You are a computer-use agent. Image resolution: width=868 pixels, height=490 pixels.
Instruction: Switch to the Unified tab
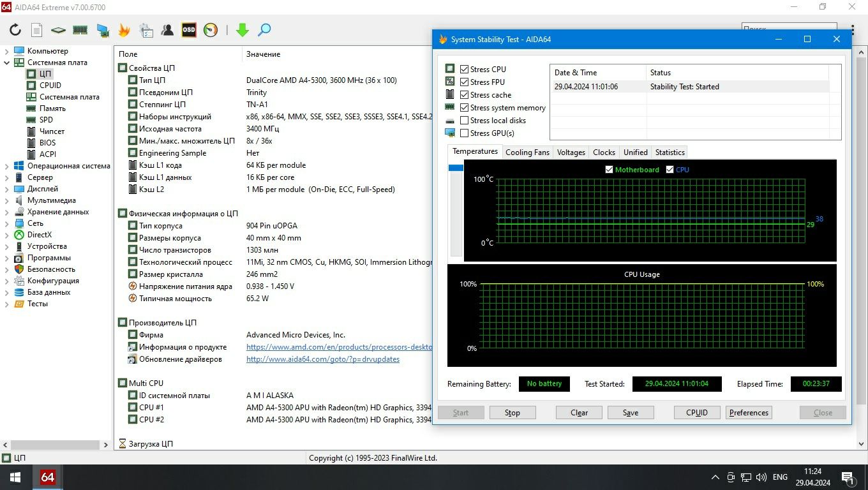635,152
